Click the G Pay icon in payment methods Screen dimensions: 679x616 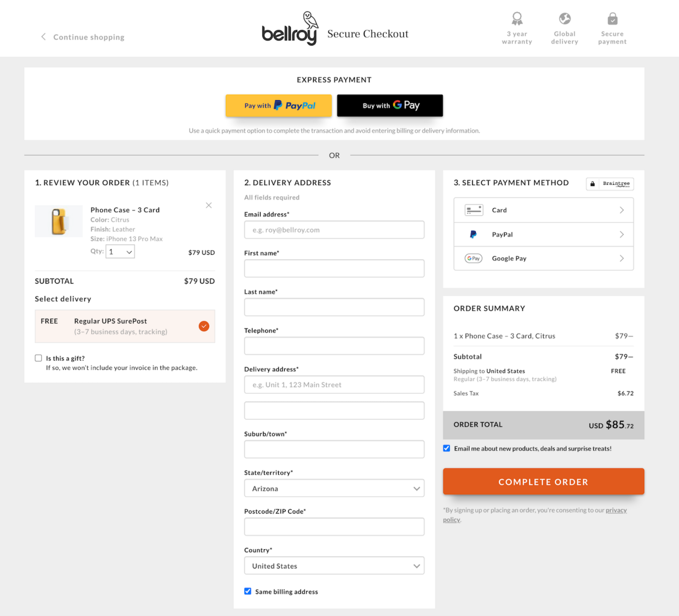[474, 258]
